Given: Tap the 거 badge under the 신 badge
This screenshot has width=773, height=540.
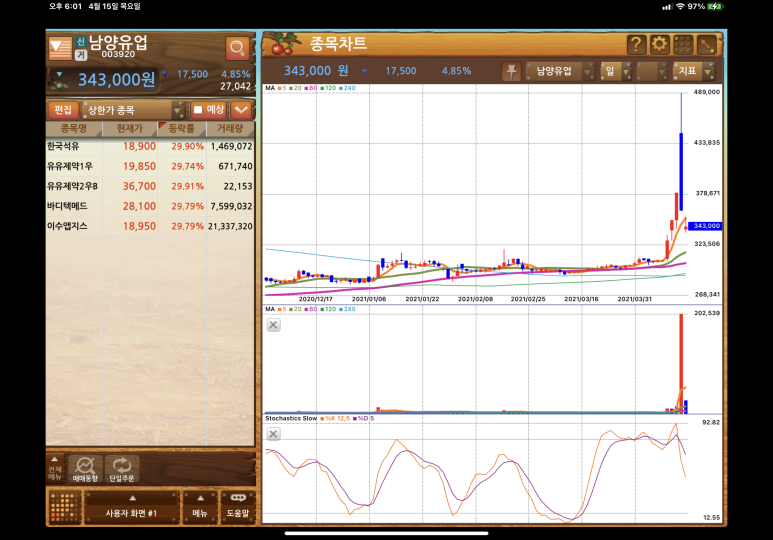Looking at the screenshot, I should click(81, 54).
